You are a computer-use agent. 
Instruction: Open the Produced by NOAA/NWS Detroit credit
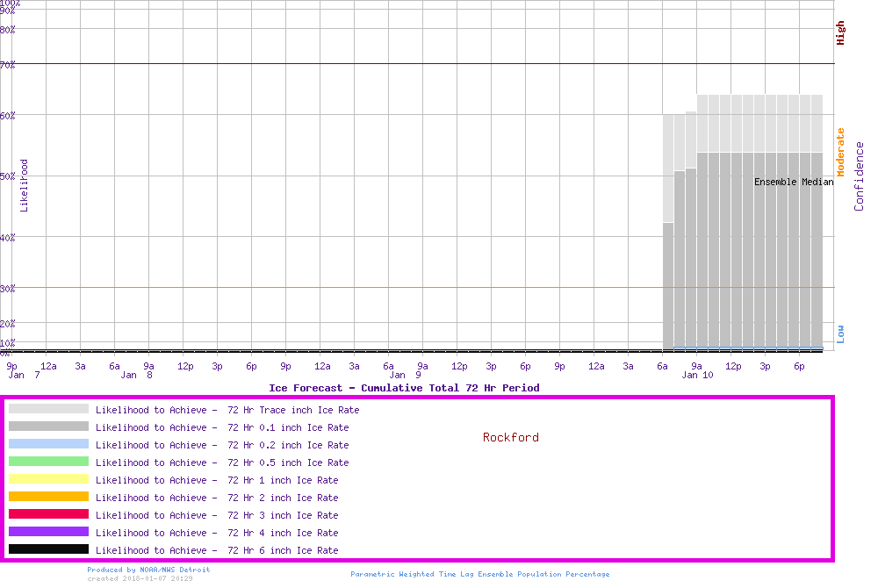pos(148,570)
